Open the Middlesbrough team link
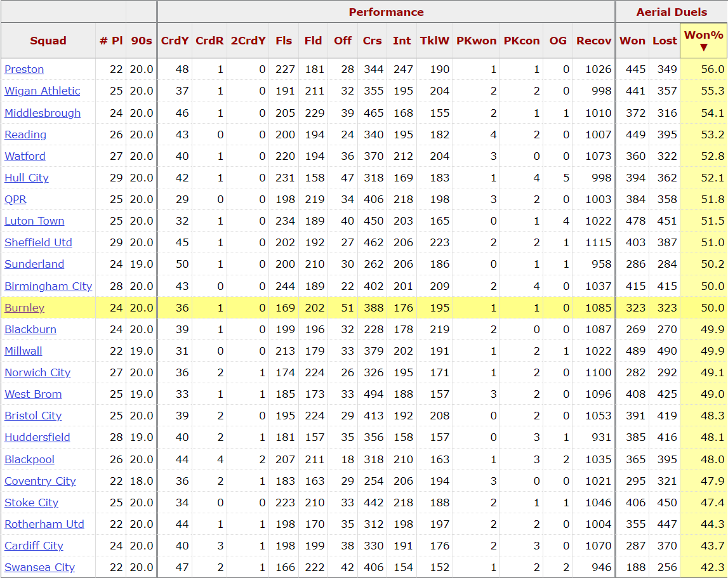Screen dimensions: 728x578 pyautogui.click(x=43, y=113)
